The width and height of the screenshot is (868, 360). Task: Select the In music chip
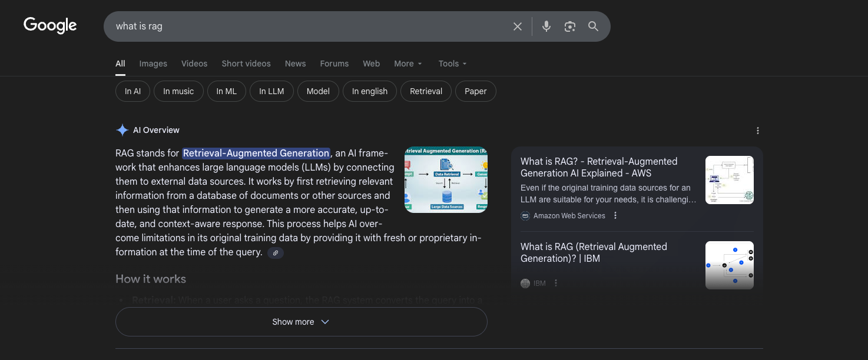[x=178, y=91]
